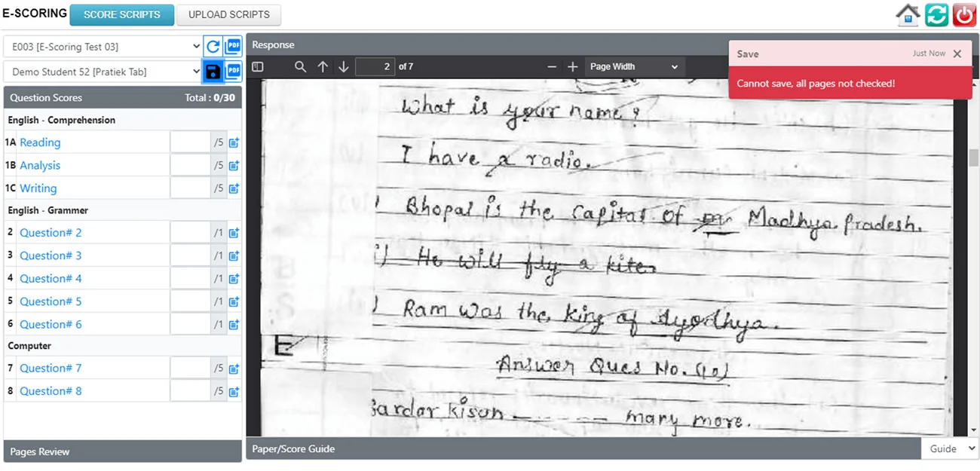Open comment note icon for Analysis
The height and width of the screenshot is (471, 980).
[x=234, y=166]
